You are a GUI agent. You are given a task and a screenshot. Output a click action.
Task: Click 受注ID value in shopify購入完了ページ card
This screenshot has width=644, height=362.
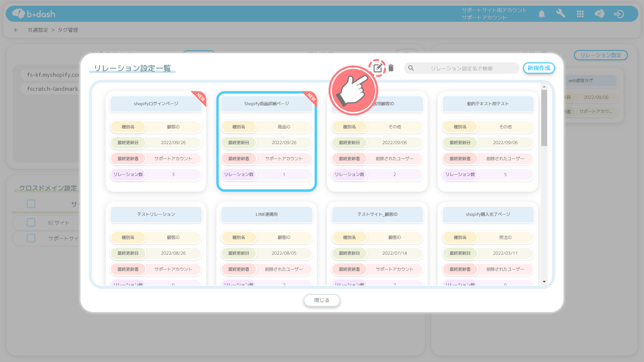point(505,237)
